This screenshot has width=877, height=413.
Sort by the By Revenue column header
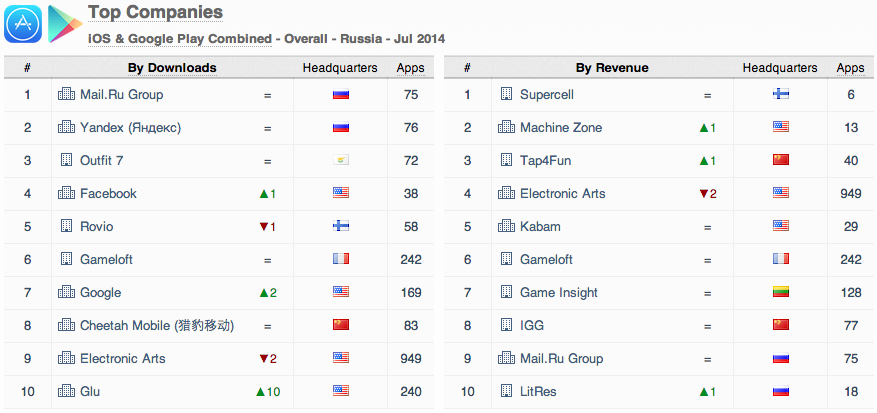[612, 68]
